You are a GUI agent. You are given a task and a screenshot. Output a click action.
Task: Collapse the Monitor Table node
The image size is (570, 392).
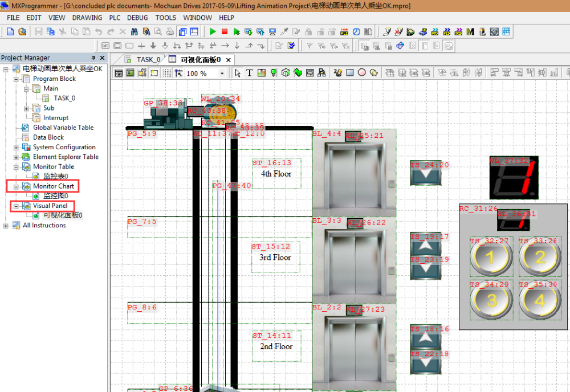(x=17, y=167)
